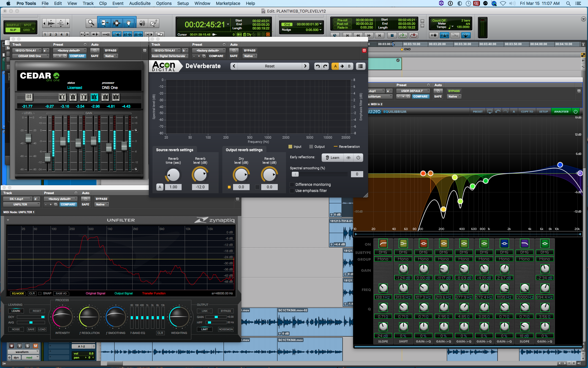Click Reverb time value field 1.00
The image size is (588, 368).
pyautogui.click(x=173, y=187)
